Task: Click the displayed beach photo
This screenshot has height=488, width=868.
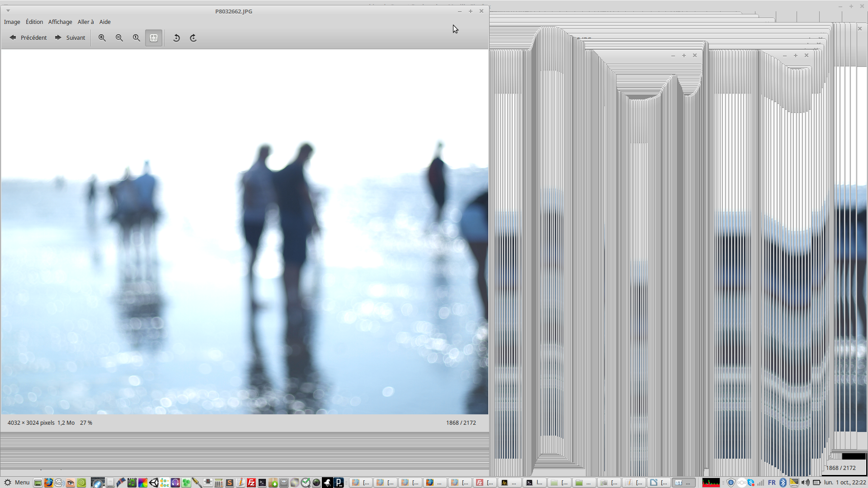Action: (244, 231)
